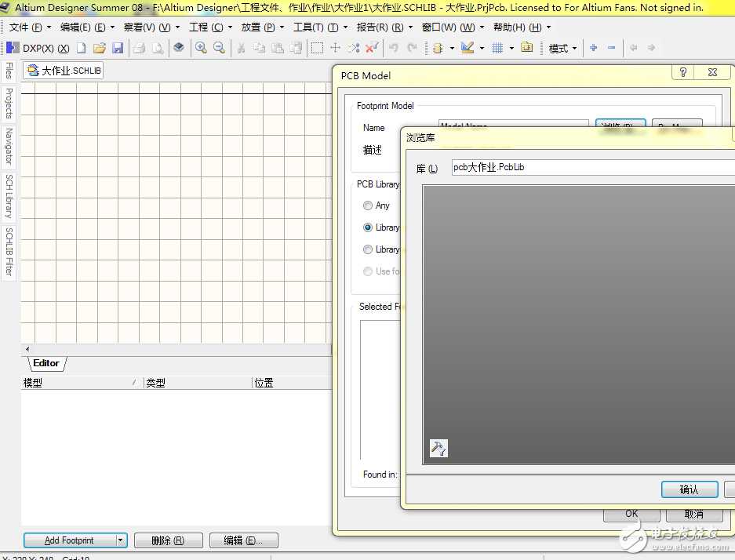The width and height of the screenshot is (735, 560).
Task: Select the Any radio button
Action: [367, 205]
